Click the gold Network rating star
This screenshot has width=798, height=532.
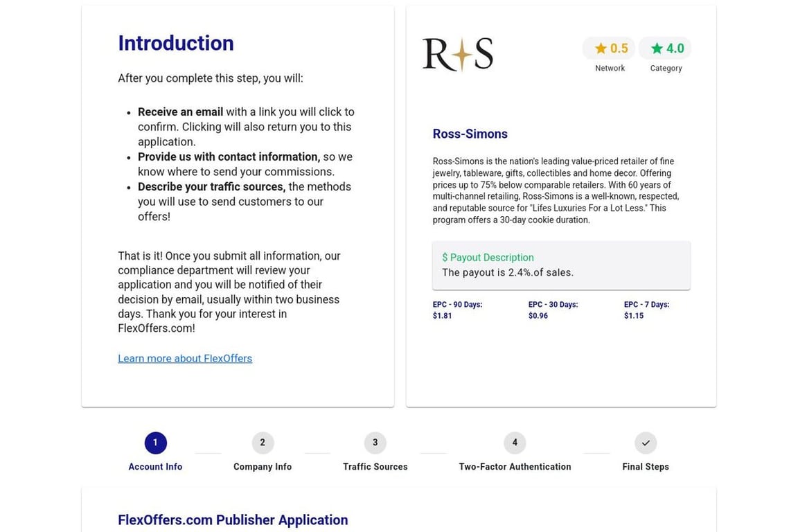[601, 48]
